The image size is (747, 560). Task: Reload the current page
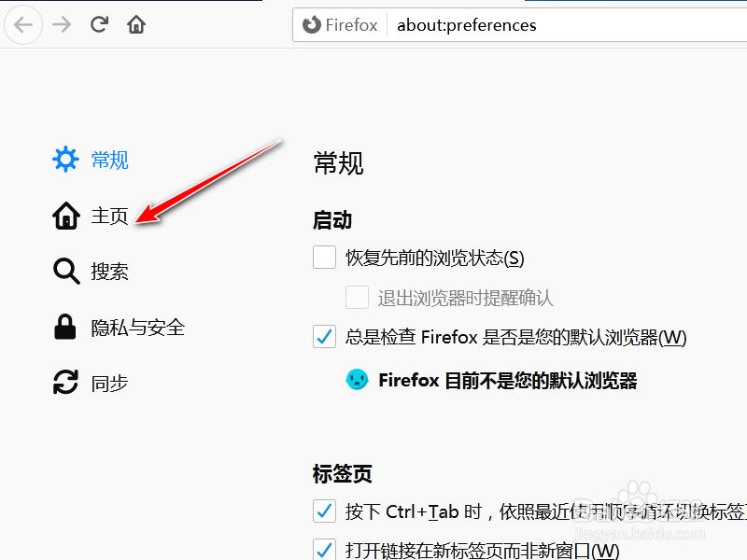pos(99,24)
